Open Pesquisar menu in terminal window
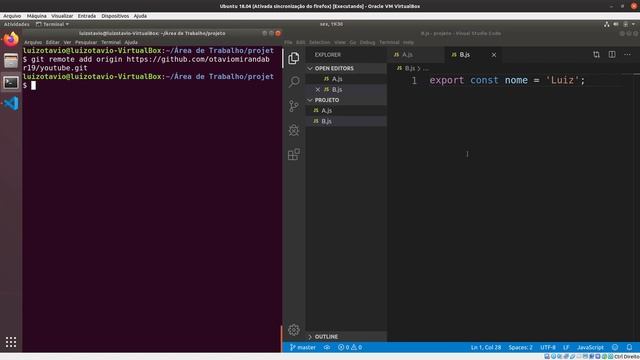Image resolution: width=640 pixels, height=360 pixels. tap(86, 42)
